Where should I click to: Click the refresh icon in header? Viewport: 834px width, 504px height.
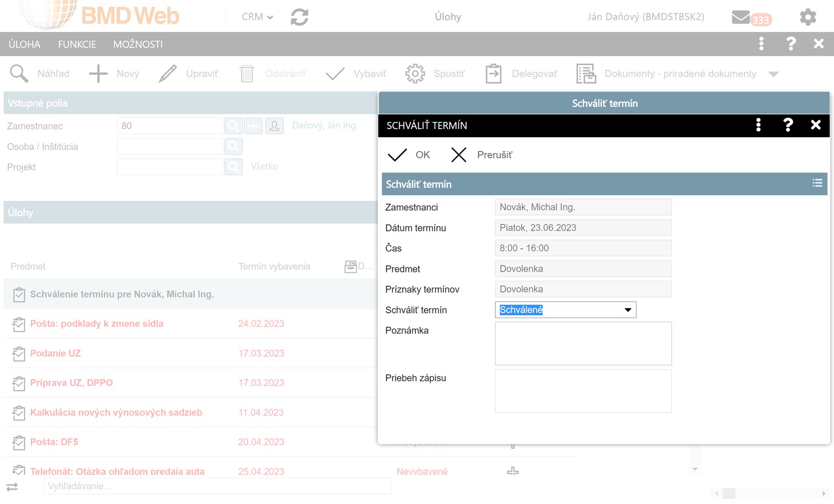click(x=300, y=17)
